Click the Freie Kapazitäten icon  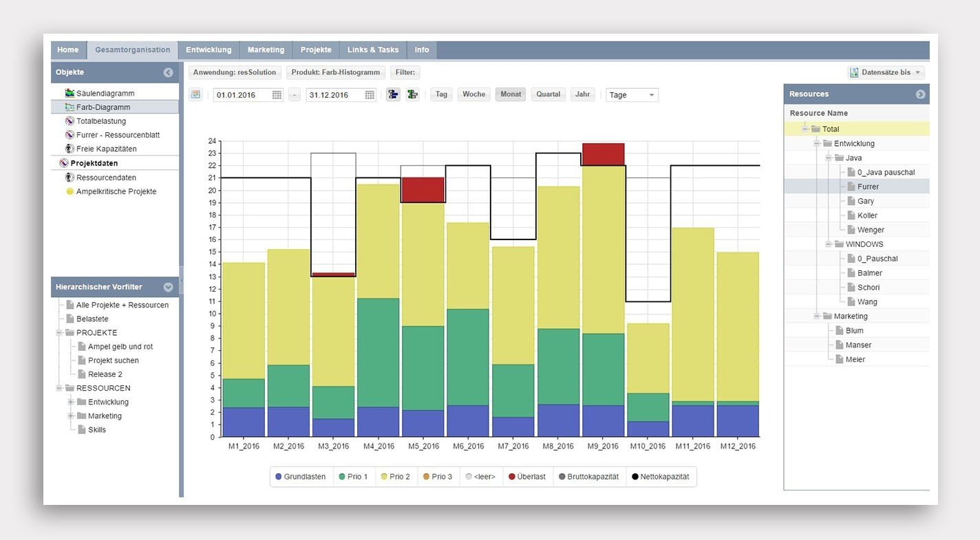(x=70, y=149)
